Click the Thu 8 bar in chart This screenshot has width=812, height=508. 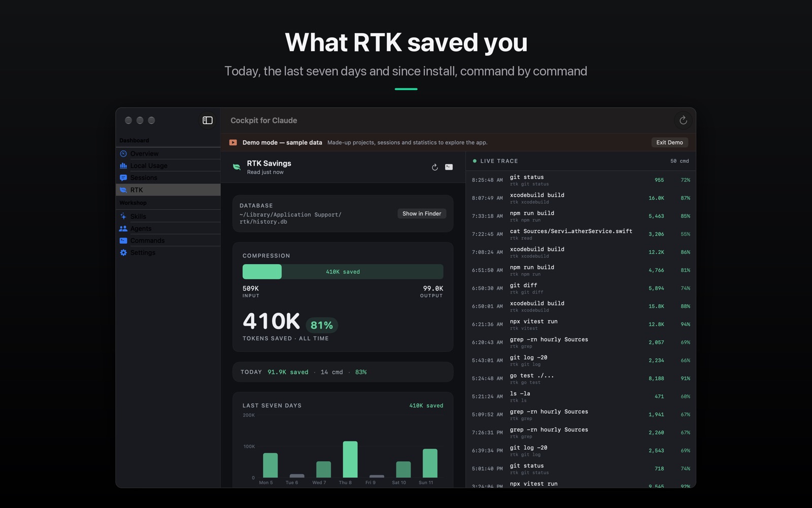350,459
